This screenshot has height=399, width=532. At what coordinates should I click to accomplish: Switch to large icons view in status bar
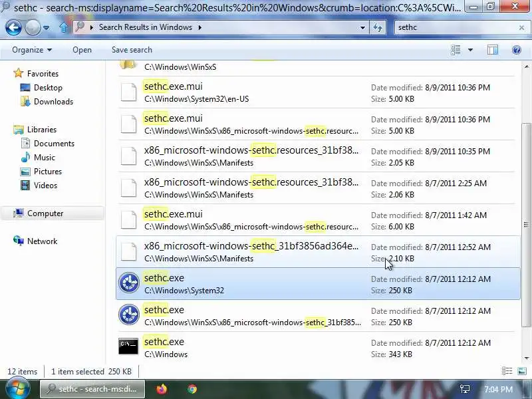(x=522, y=371)
